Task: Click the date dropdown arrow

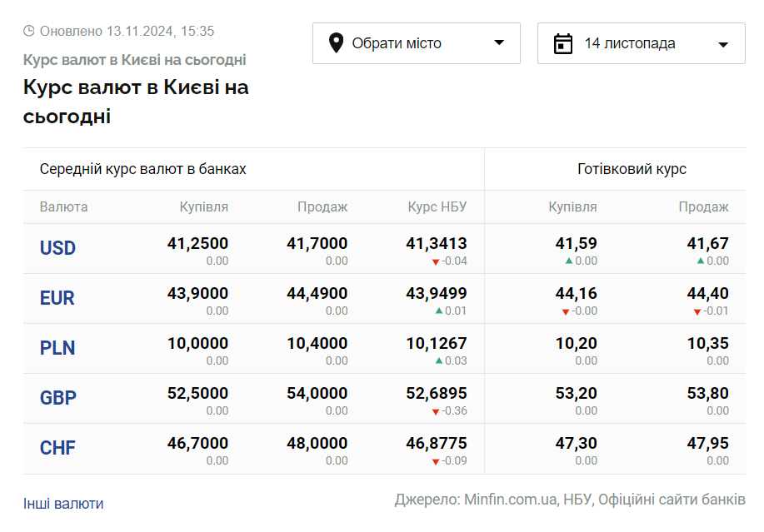Action: click(x=723, y=45)
